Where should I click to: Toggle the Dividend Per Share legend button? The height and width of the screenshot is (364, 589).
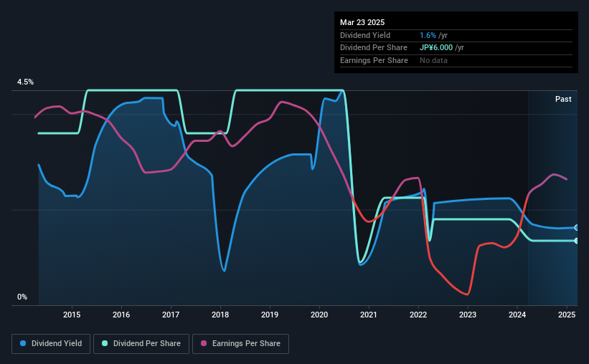tap(141, 344)
